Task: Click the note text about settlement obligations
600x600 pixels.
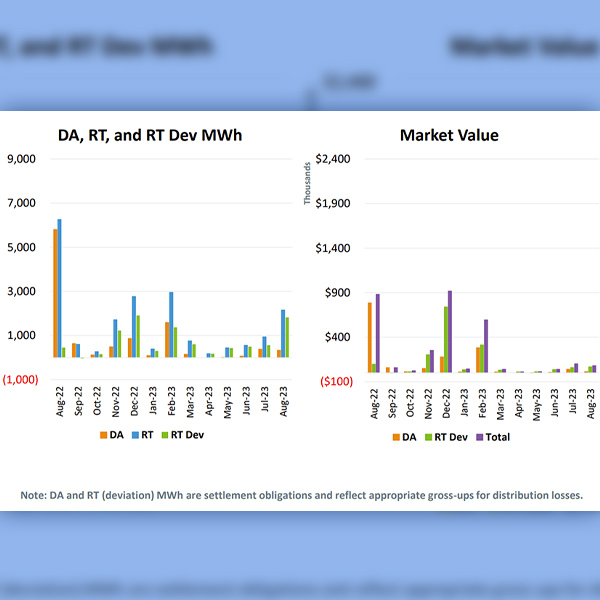Action: coord(301,495)
